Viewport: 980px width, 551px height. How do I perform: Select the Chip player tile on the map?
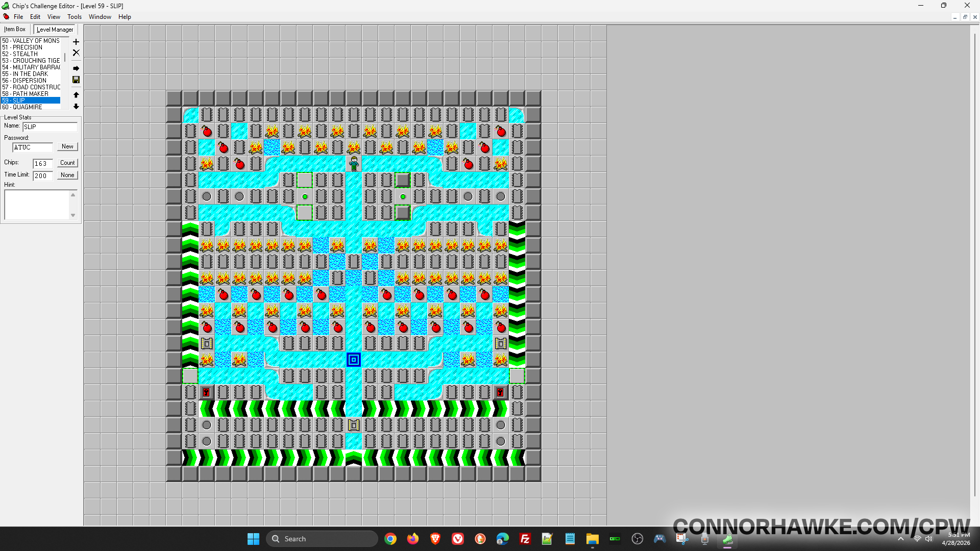pyautogui.click(x=354, y=164)
